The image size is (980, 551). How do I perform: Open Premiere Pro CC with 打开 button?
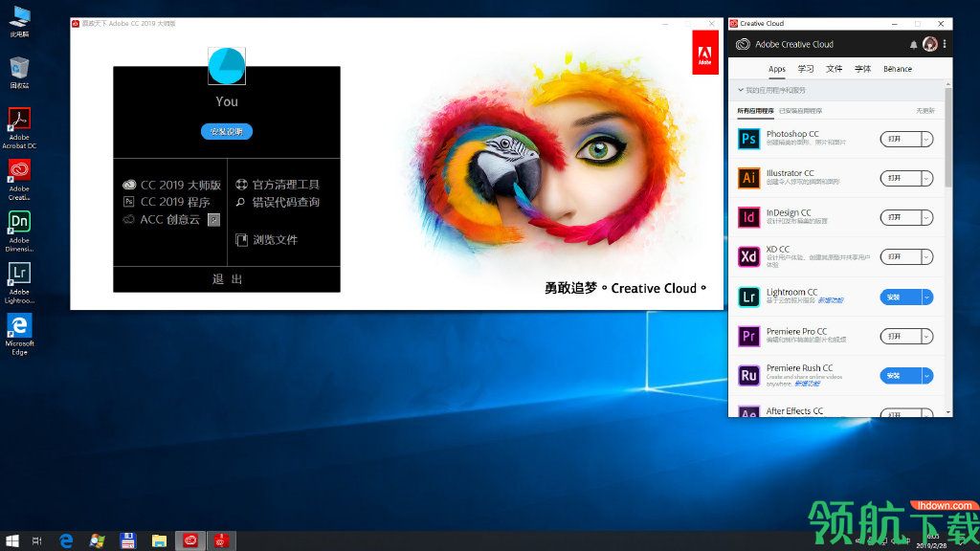coord(901,336)
